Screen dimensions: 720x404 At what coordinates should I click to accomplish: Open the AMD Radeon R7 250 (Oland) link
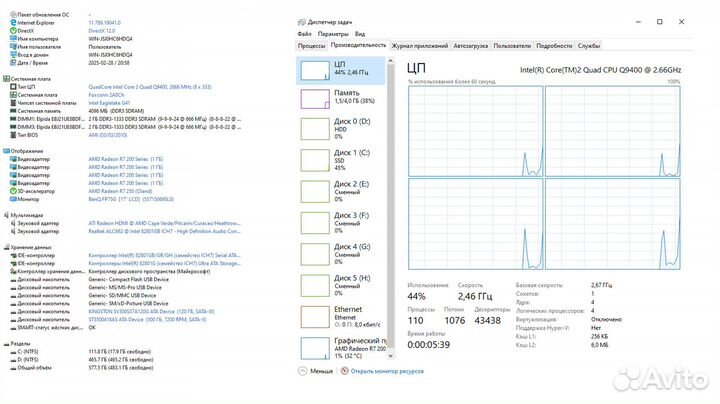pyautogui.click(x=120, y=191)
